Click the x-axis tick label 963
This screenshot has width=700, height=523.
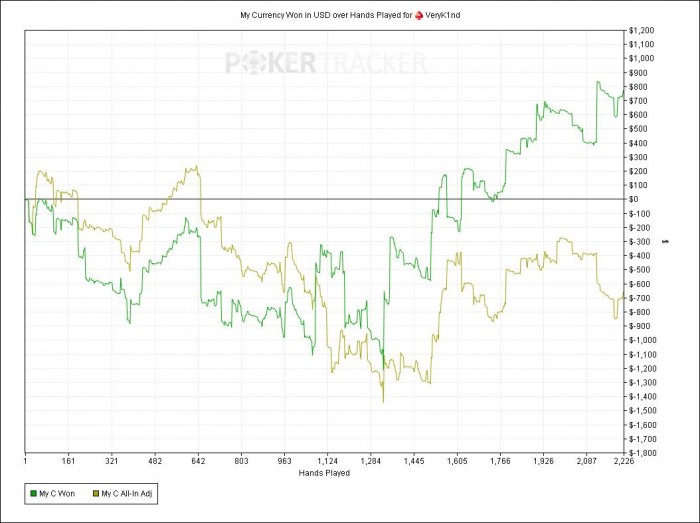(x=284, y=461)
